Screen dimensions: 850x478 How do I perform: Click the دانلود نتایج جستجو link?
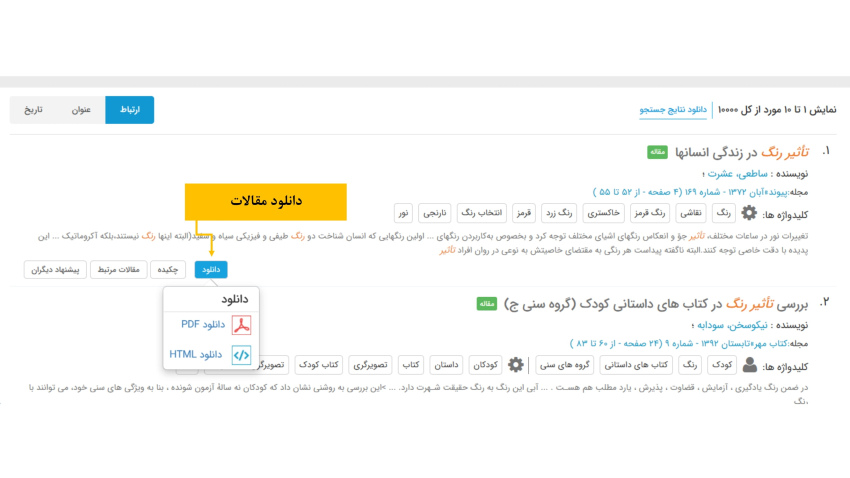[x=673, y=110]
